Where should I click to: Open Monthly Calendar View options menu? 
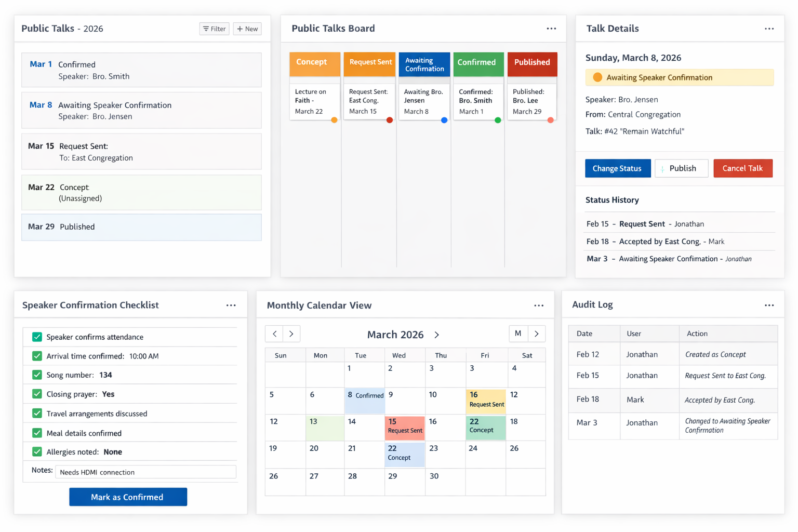539,305
